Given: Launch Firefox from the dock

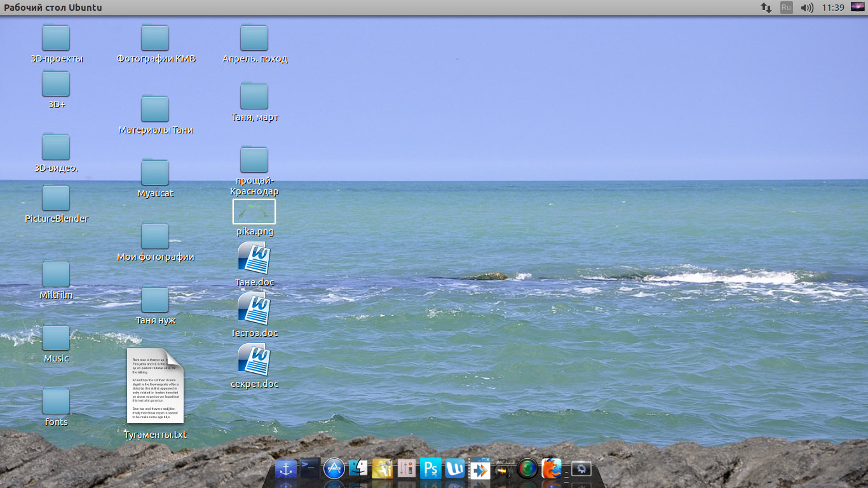Looking at the screenshot, I should (x=552, y=469).
